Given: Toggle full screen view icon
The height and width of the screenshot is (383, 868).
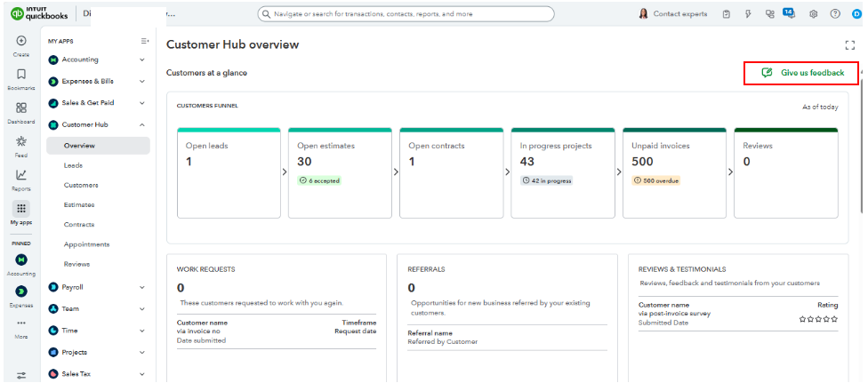Looking at the screenshot, I should (x=849, y=45).
